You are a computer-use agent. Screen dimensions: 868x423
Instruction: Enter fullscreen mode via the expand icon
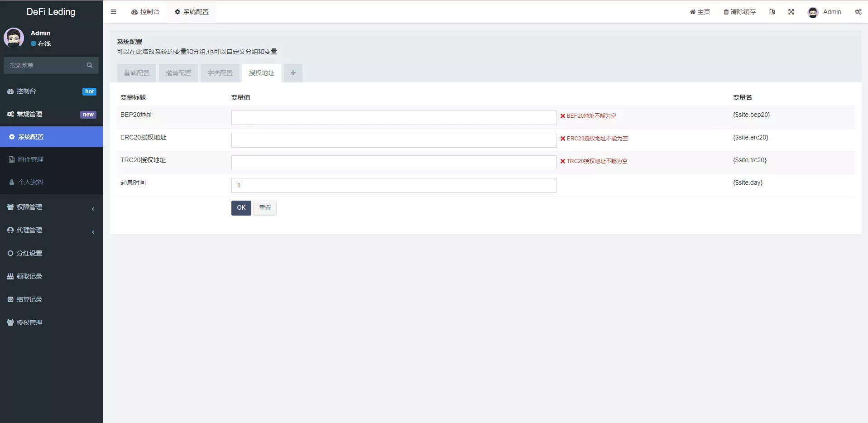[791, 12]
